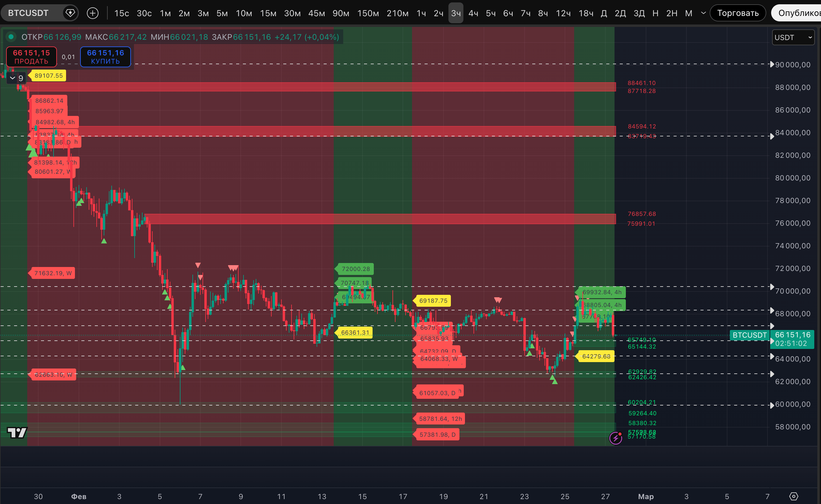Click the arrow marker at 90 000 level

(772, 64)
